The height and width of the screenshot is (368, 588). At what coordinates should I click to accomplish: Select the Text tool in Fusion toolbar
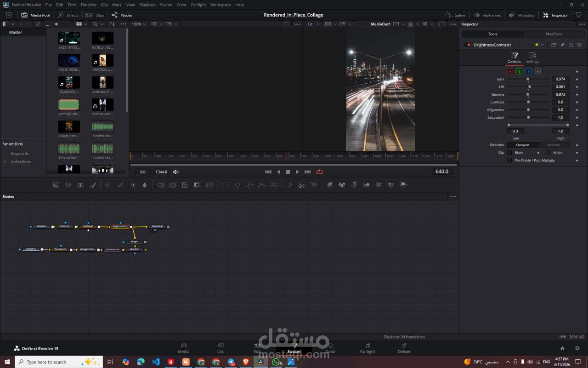pos(80,185)
